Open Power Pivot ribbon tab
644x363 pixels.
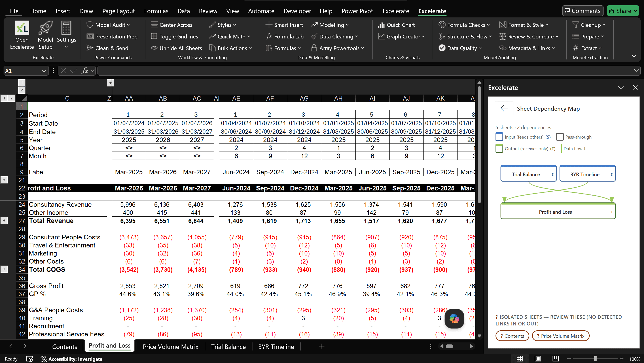coord(357,11)
